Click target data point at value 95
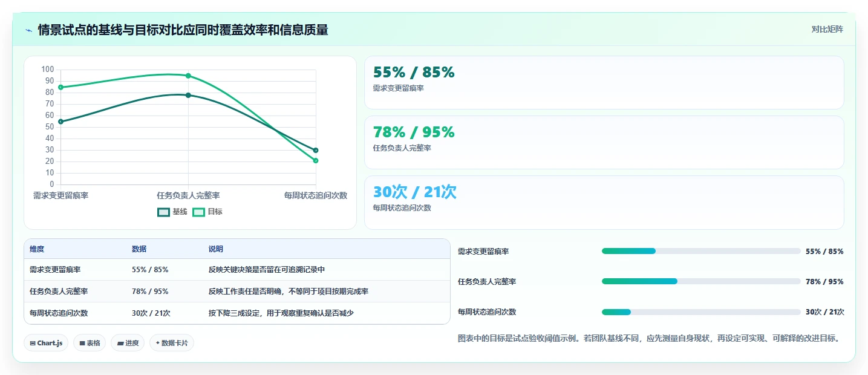The width and height of the screenshot is (868, 375). (188, 76)
